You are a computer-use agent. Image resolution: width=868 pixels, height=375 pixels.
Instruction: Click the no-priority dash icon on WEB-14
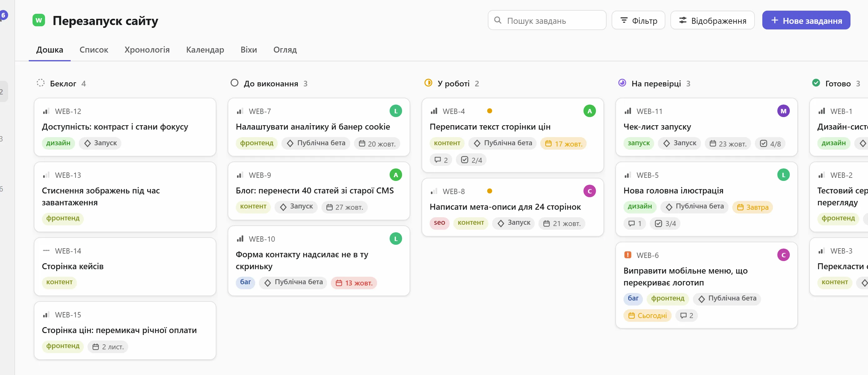pos(46,250)
